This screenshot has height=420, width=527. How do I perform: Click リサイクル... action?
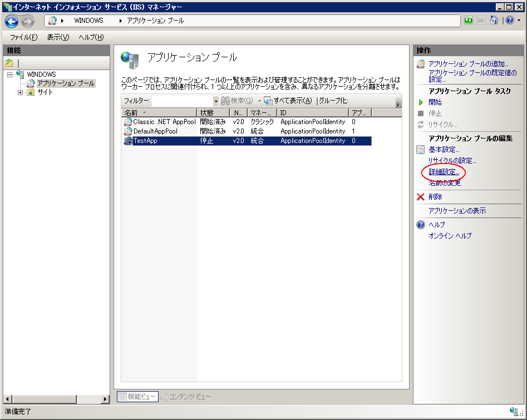[x=442, y=125]
